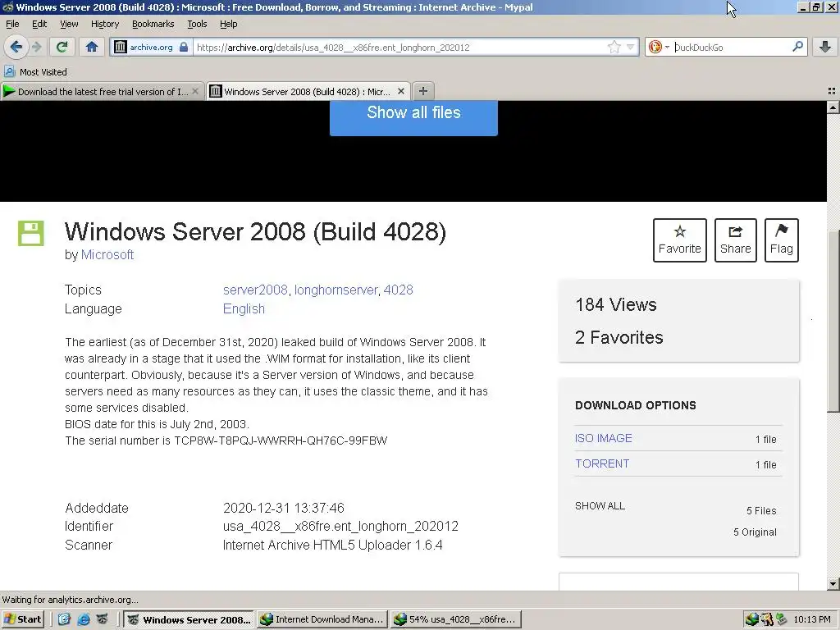Close the Windows Server 2008 tab
This screenshot has height=630, width=840.
point(400,91)
